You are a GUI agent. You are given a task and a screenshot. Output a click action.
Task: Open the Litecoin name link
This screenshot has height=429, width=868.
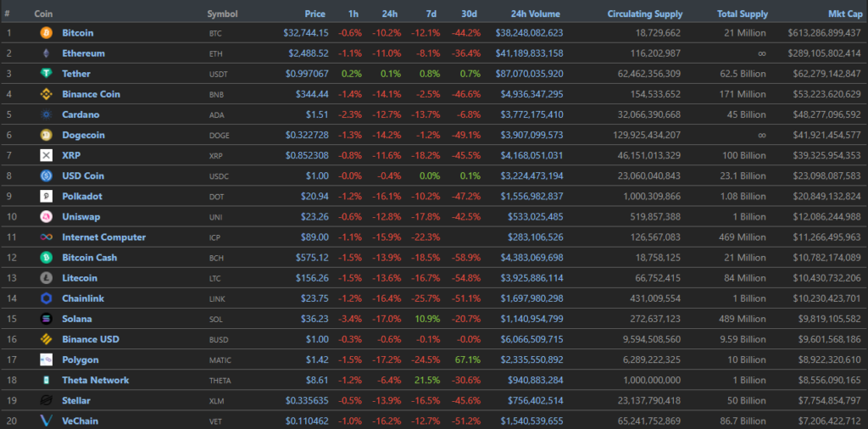click(81, 278)
